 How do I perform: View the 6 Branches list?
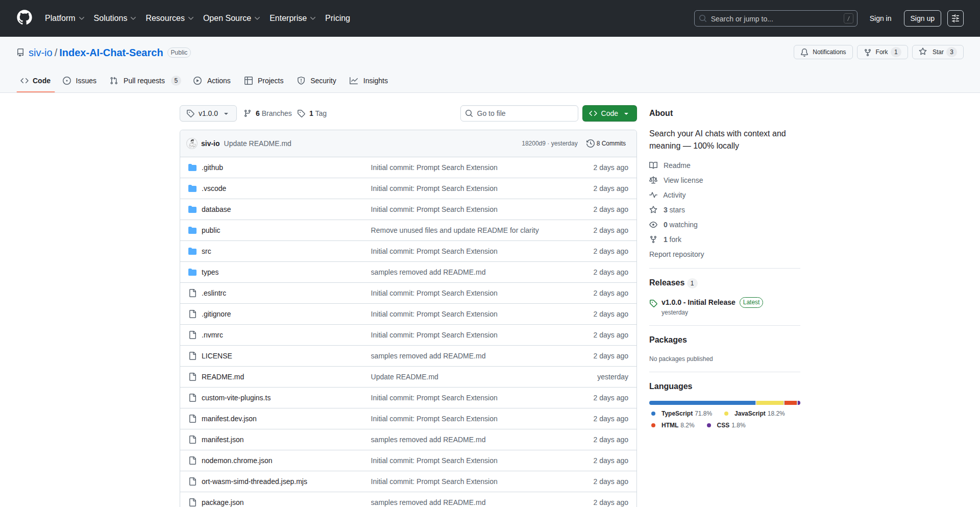[268, 113]
